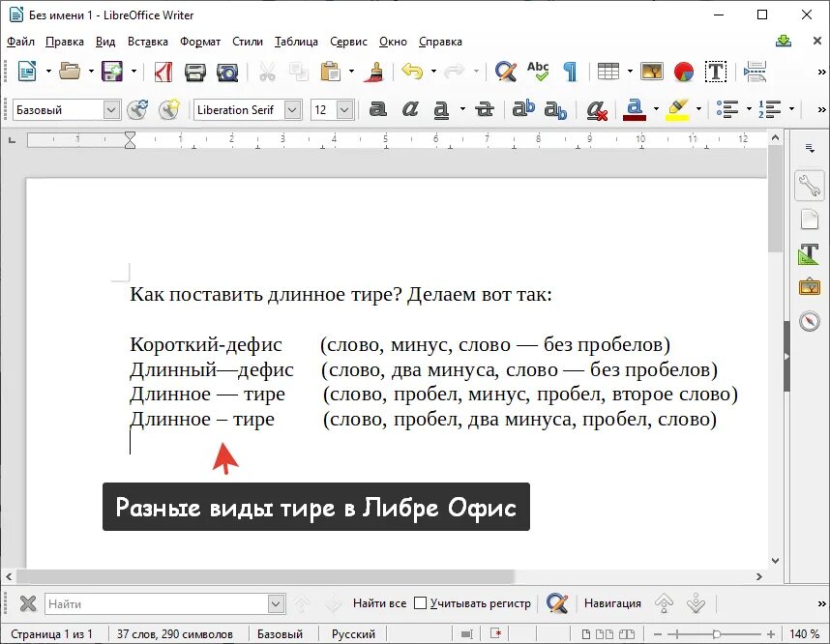Insert a table with the grid icon
The height and width of the screenshot is (644, 830).
[608, 71]
